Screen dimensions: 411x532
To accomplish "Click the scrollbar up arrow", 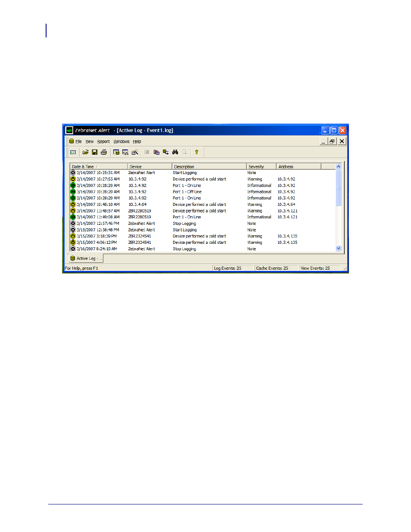I will point(339,167).
